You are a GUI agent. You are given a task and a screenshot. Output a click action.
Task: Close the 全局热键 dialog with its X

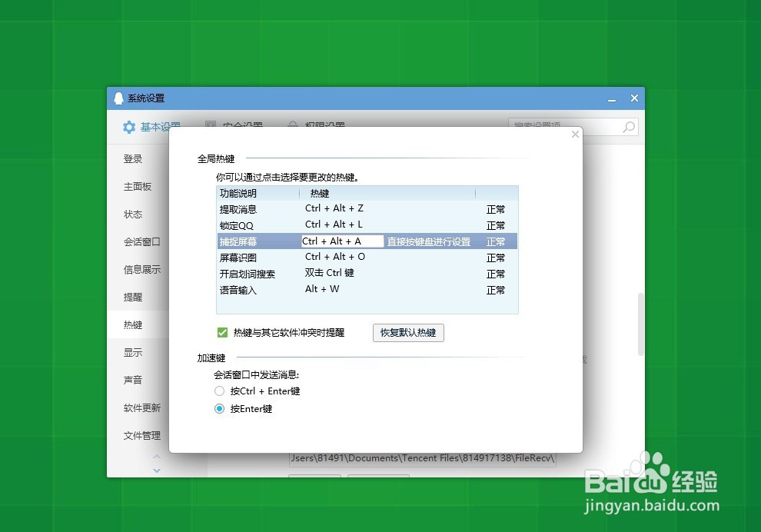point(575,134)
